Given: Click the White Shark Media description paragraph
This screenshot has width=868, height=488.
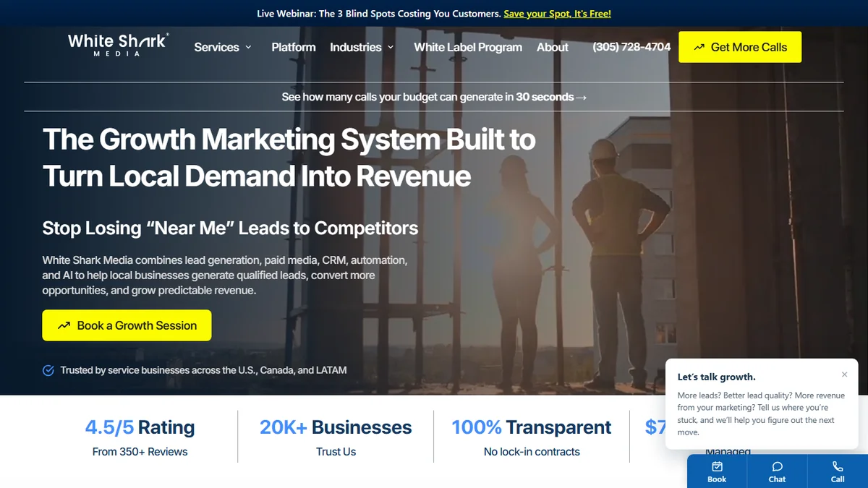Looking at the screenshot, I should click(x=225, y=275).
